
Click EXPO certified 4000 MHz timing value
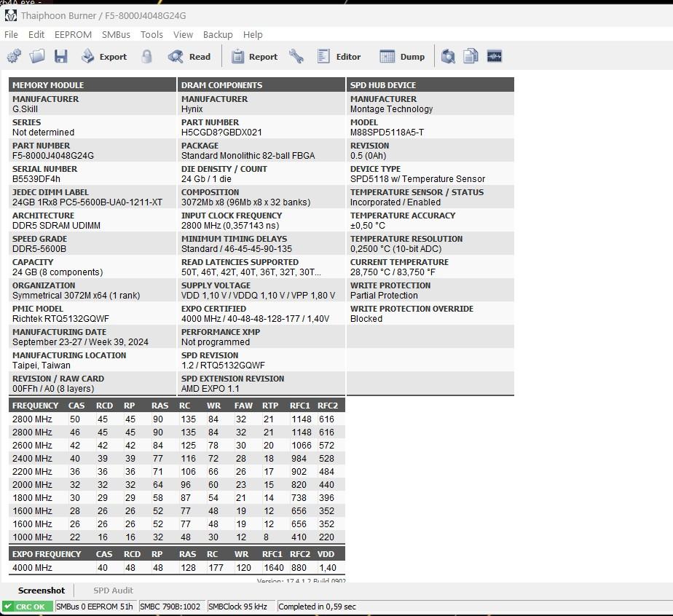point(255,319)
